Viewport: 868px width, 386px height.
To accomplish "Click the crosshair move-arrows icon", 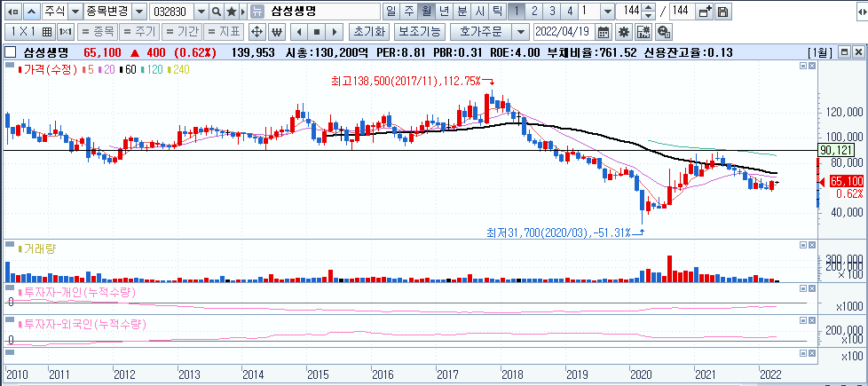I will (256, 32).
